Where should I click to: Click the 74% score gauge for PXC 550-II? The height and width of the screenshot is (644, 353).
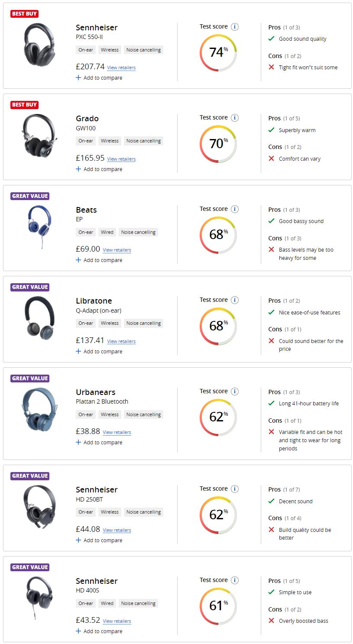pyautogui.click(x=218, y=52)
